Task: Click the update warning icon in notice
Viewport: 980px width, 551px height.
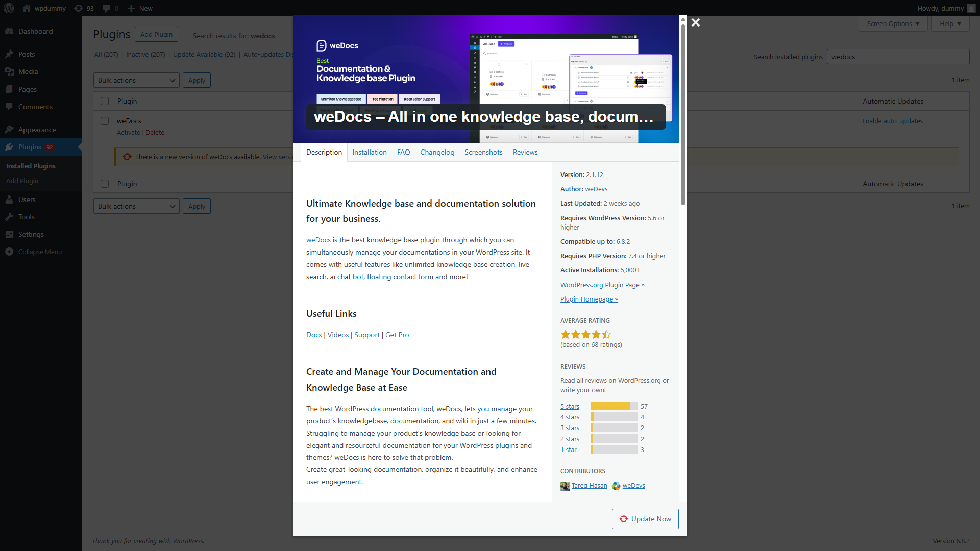Action: tap(127, 157)
